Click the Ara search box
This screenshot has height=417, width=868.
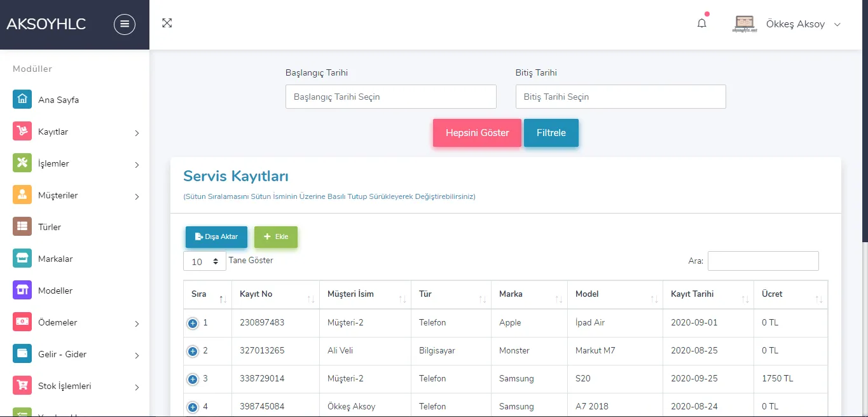click(763, 261)
